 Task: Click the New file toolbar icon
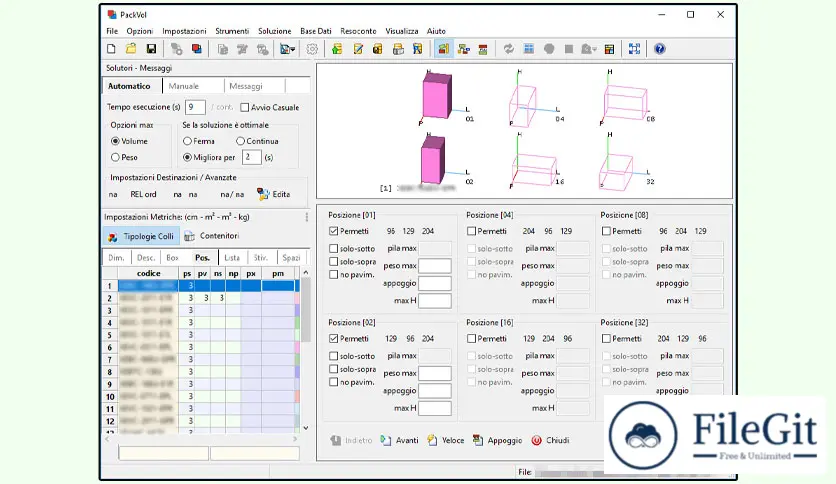tap(111, 49)
